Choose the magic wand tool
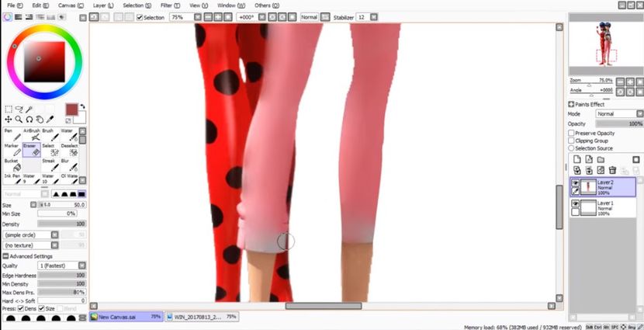This screenshot has width=644, height=330. [29, 109]
